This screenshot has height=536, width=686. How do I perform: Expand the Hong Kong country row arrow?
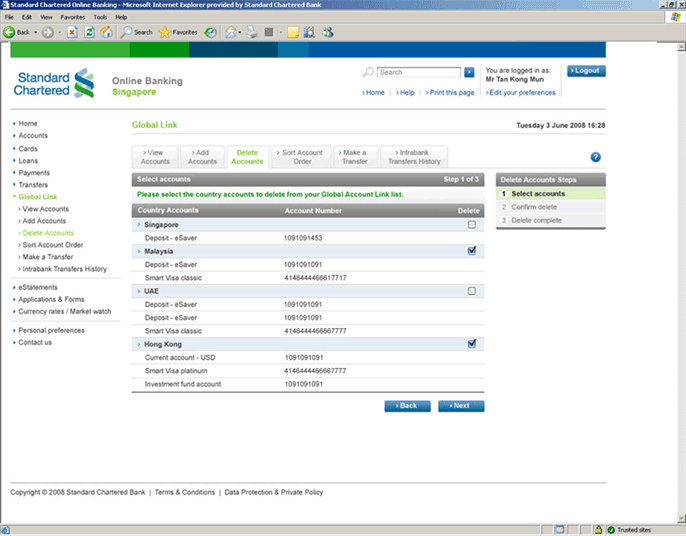[x=139, y=344]
